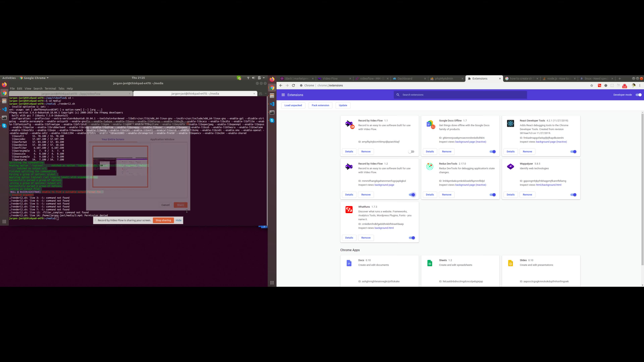Open terminal File menu

[x=12, y=88]
